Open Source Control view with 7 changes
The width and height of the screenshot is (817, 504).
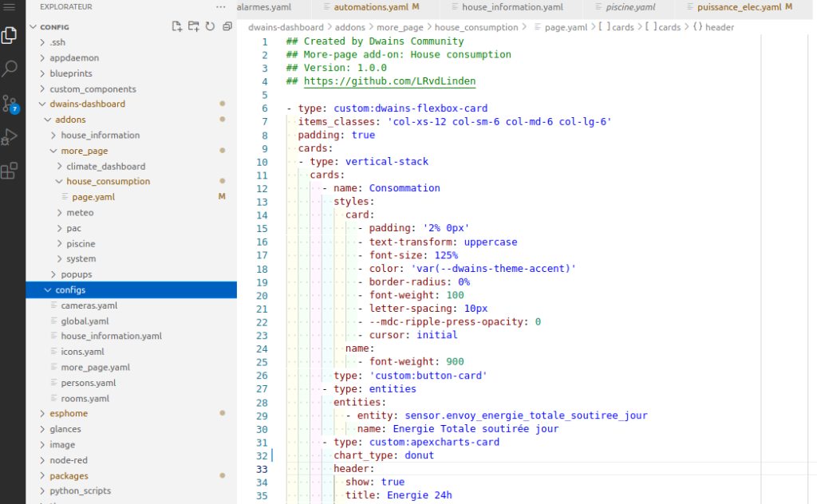coord(10,104)
